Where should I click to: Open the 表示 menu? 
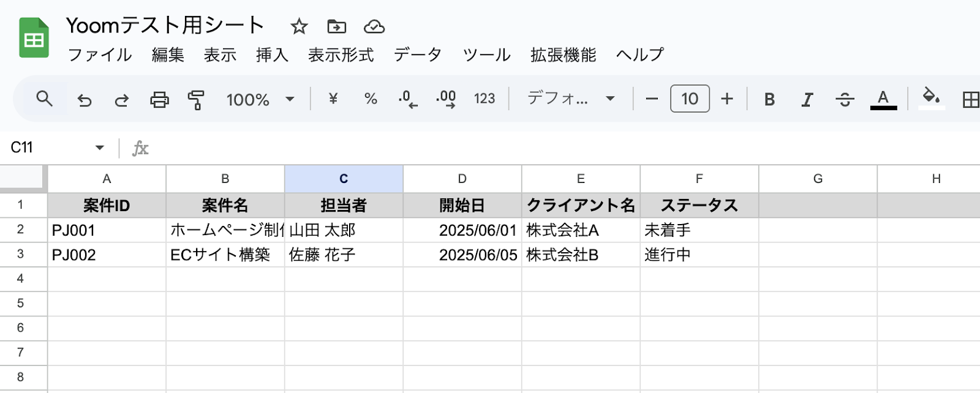[x=220, y=54]
